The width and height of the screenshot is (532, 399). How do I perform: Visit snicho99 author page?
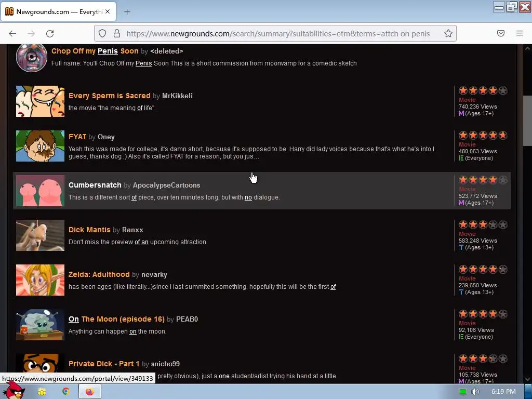[x=165, y=364]
